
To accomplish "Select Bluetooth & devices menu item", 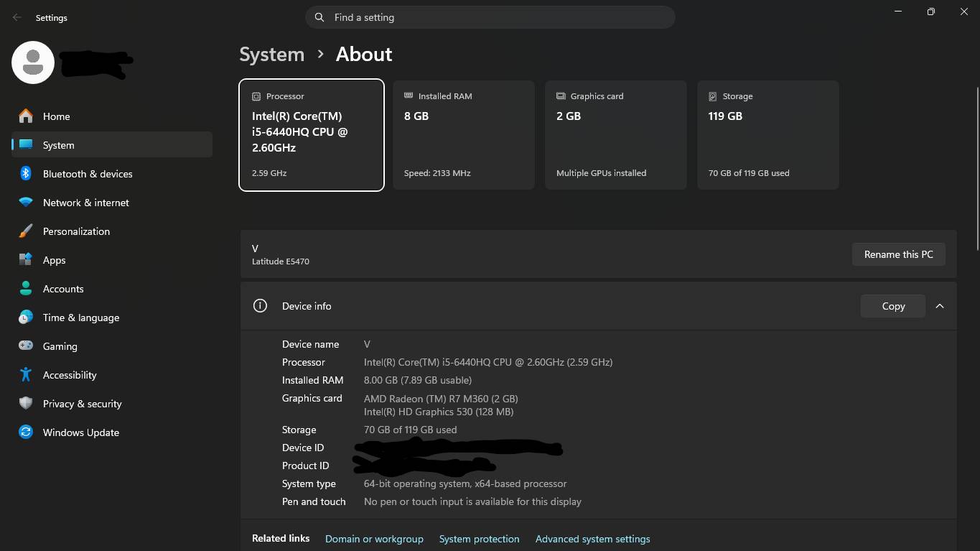I will pyautogui.click(x=112, y=174).
